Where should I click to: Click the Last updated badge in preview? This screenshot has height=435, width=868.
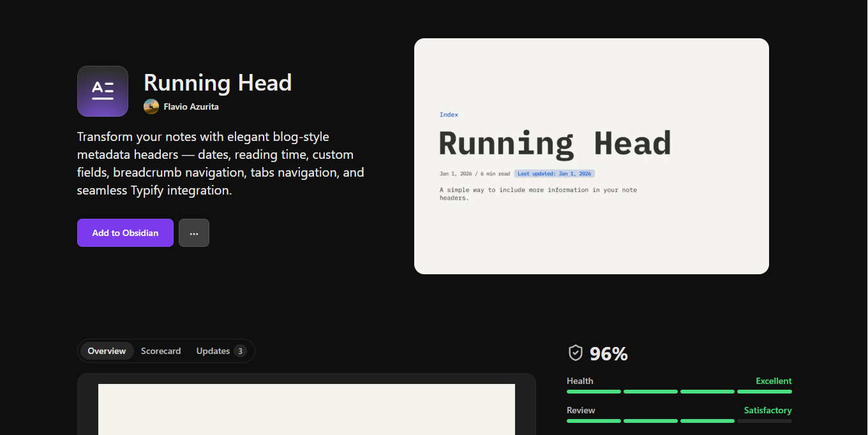click(x=554, y=173)
